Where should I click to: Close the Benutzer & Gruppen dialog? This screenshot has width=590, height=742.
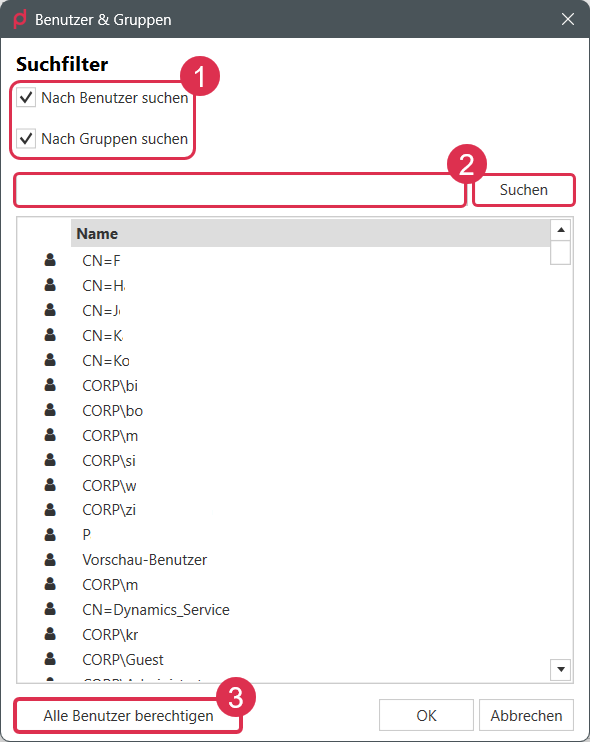568,19
